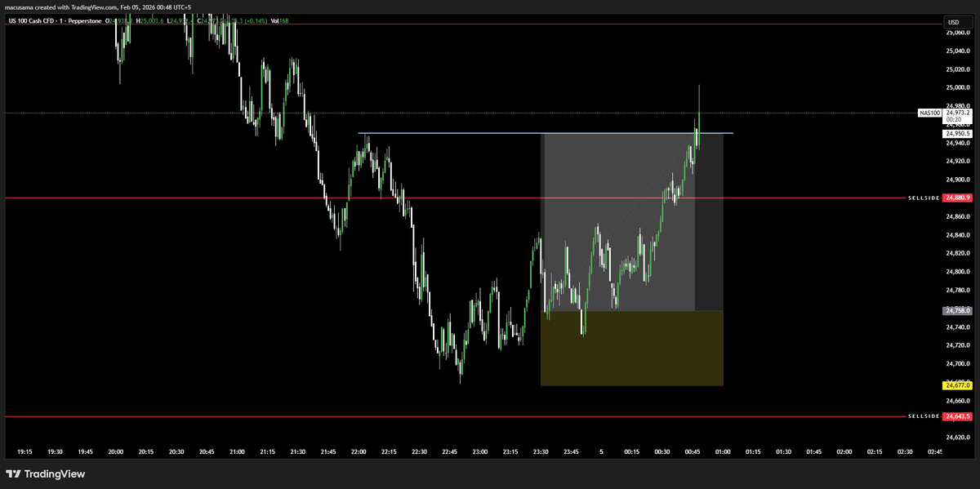Click the 20:00 time axis label
The image size is (980, 489).
[x=115, y=451]
